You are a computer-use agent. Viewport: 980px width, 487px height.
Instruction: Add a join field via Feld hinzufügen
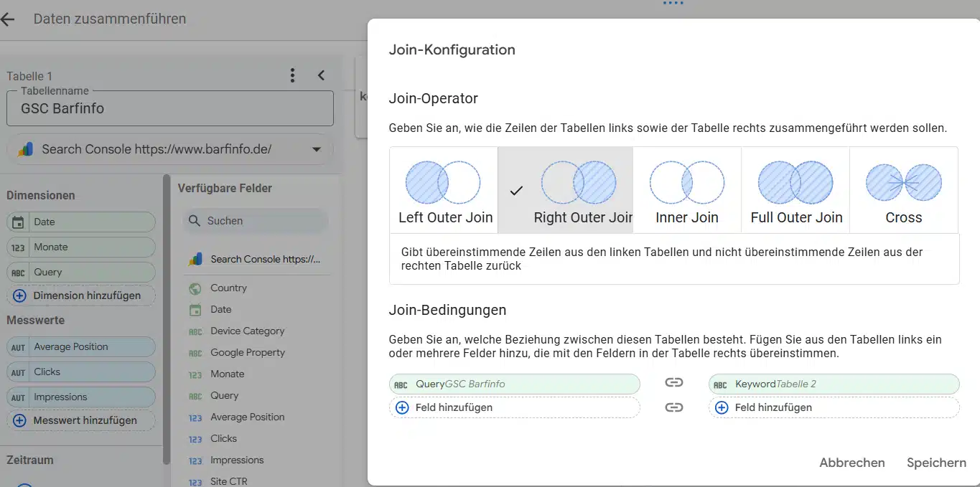(514, 407)
